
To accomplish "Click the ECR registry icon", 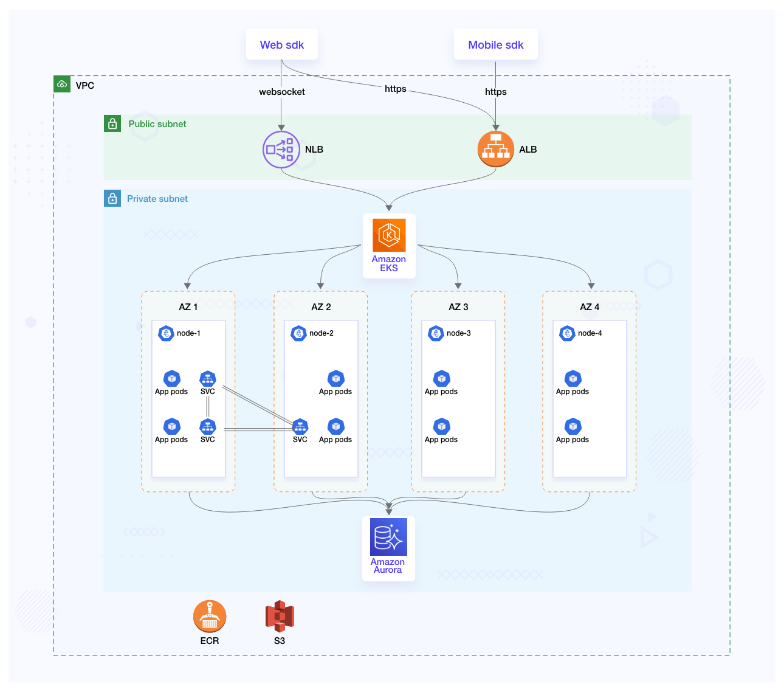I will tap(210, 617).
